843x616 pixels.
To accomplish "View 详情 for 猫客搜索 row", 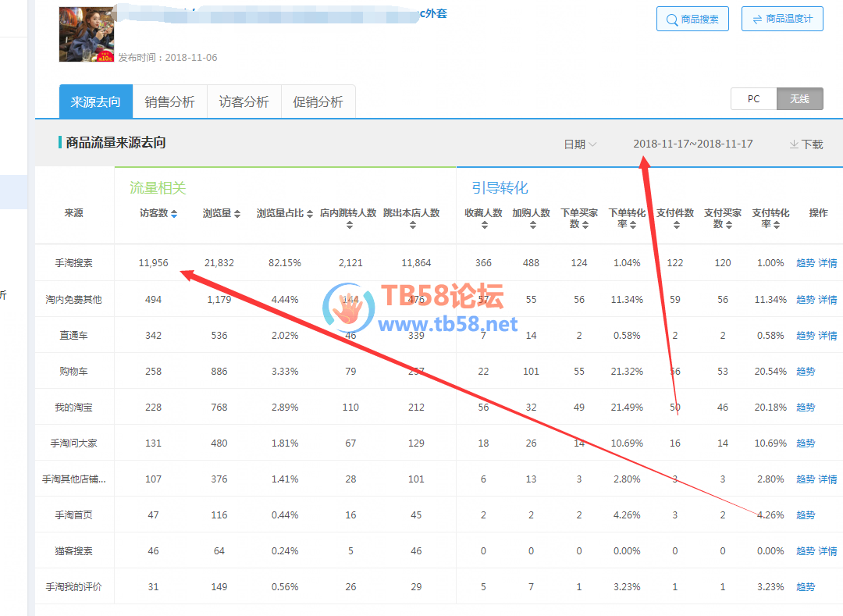I will [x=827, y=551].
